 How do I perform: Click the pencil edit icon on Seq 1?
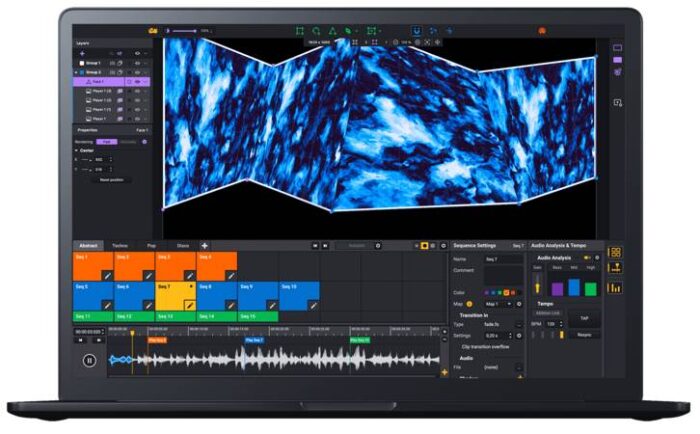[x=106, y=274]
